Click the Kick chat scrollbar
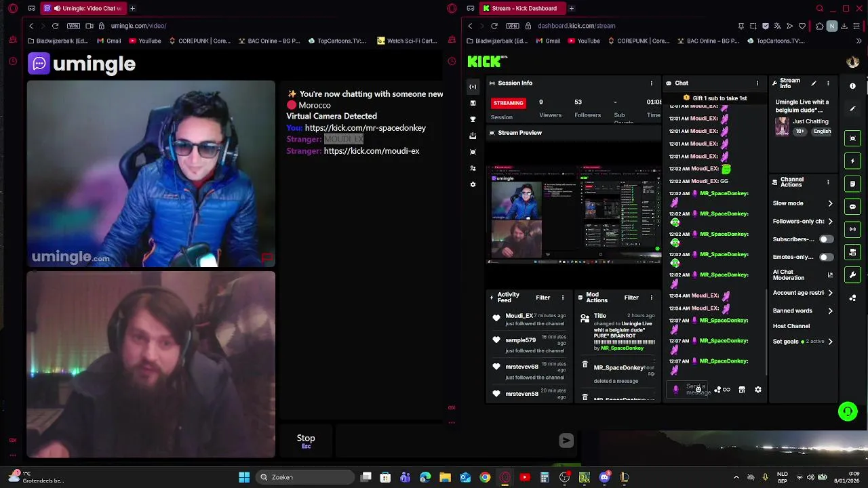The width and height of the screenshot is (868, 488). (x=766, y=332)
